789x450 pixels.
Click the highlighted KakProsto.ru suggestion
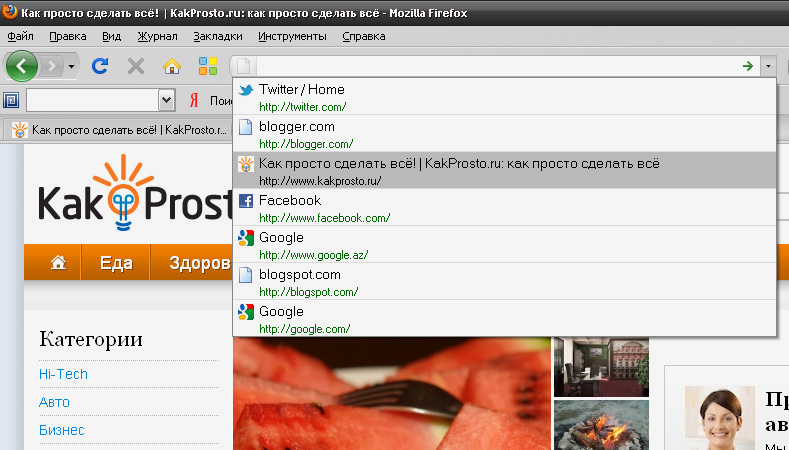pos(504,171)
